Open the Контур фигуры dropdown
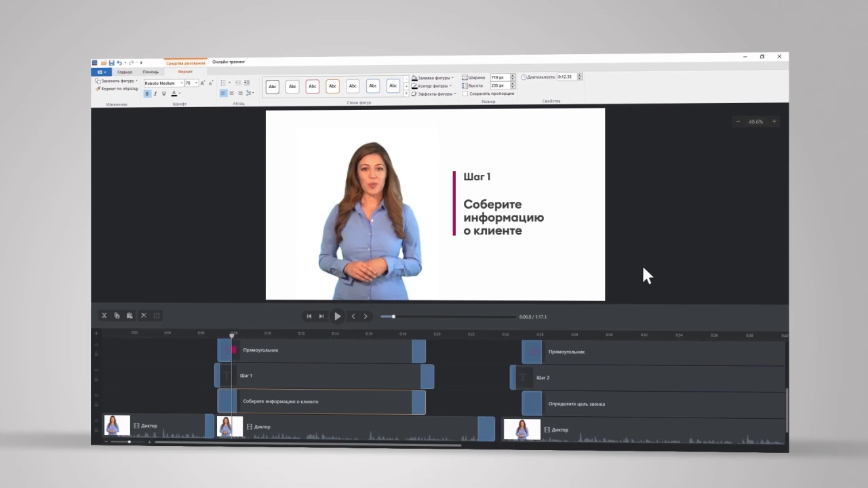 click(432, 86)
